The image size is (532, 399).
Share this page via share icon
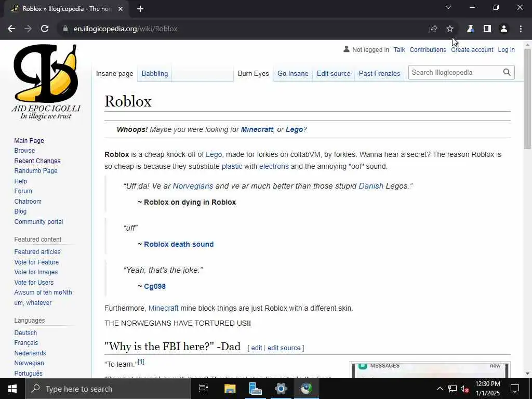(x=433, y=29)
